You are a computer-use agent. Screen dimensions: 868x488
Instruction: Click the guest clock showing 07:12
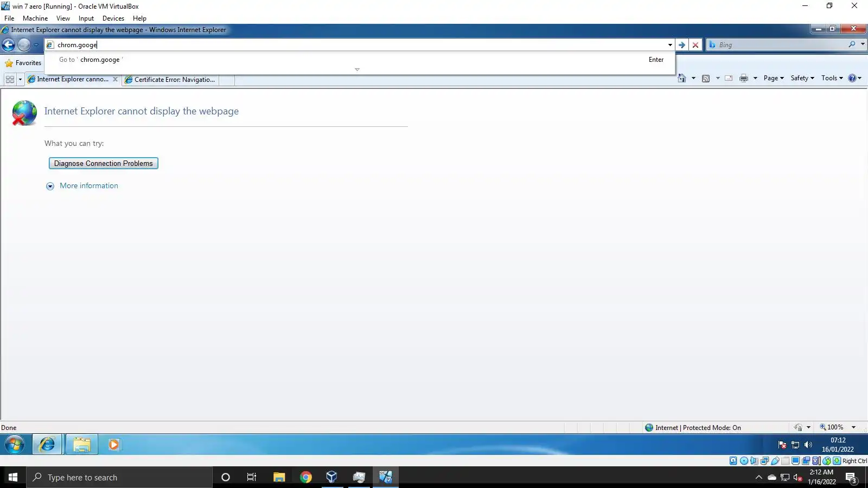[x=838, y=445]
